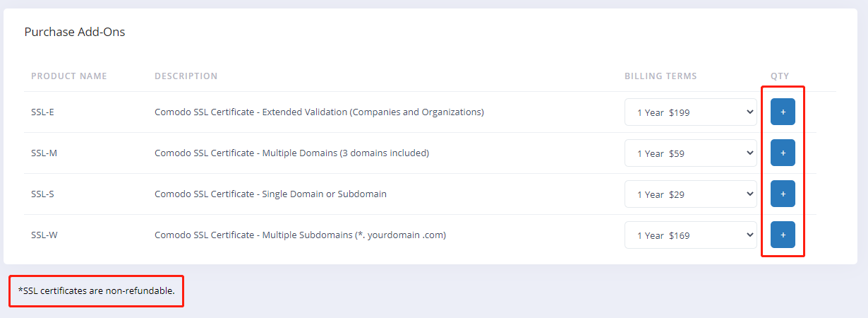This screenshot has height=318, width=868.
Task: Click the Product Name column header
Action: [x=69, y=76]
